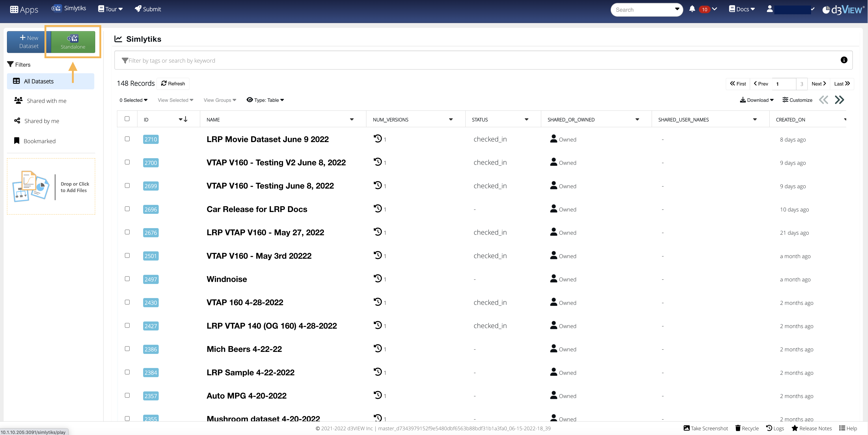
Task: Select the All Datasets filter
Action: tap(51, 81)
